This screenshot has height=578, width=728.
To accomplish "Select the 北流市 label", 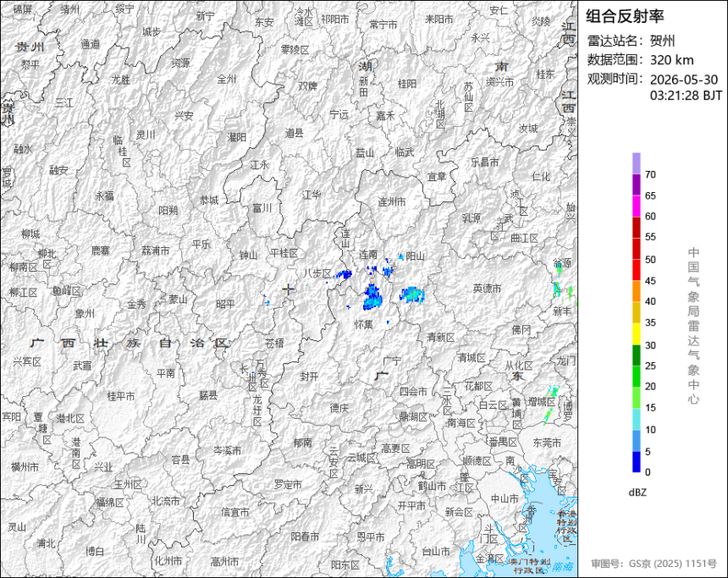I will [166, 501].
